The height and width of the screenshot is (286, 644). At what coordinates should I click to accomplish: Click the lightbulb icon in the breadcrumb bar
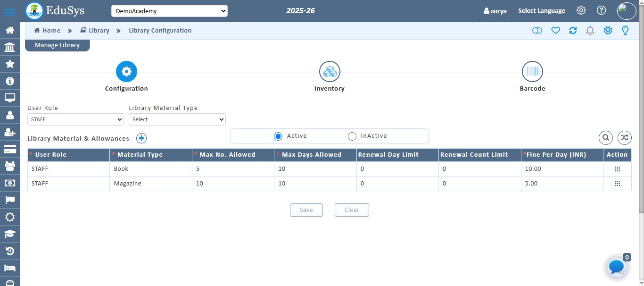tap(625, 30)
